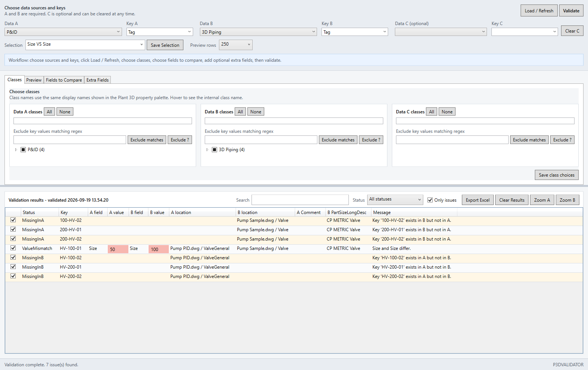Open the Key B dropdown

(x=355, y=32)
